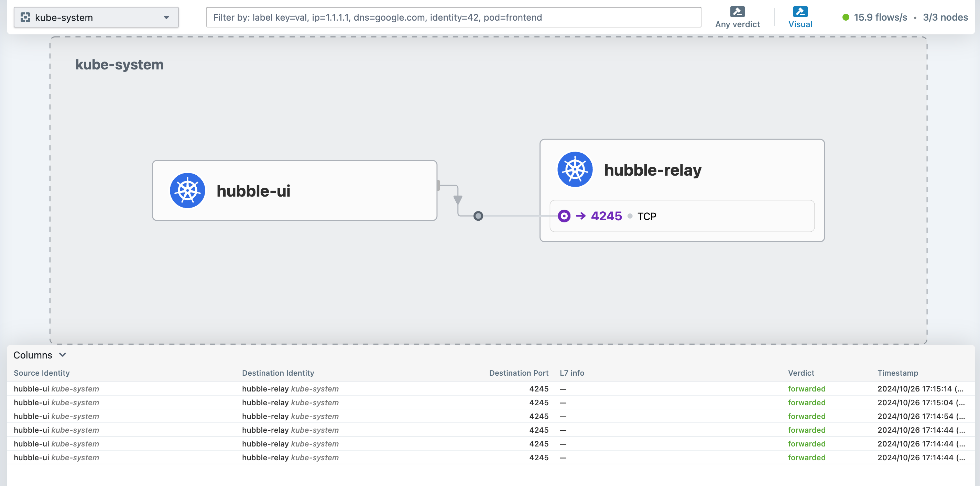Sort by the Source Identity column header
Screen dimensions: 980x486
pos(42,373)
